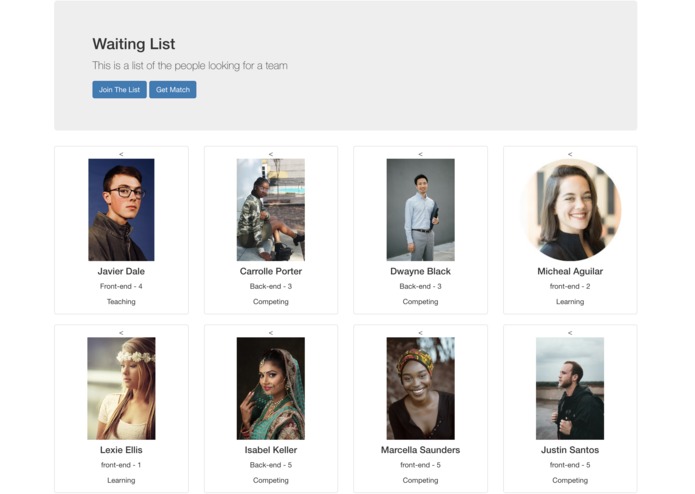Click 'Front-end - 4' under Javier Dale

[121, 286]
